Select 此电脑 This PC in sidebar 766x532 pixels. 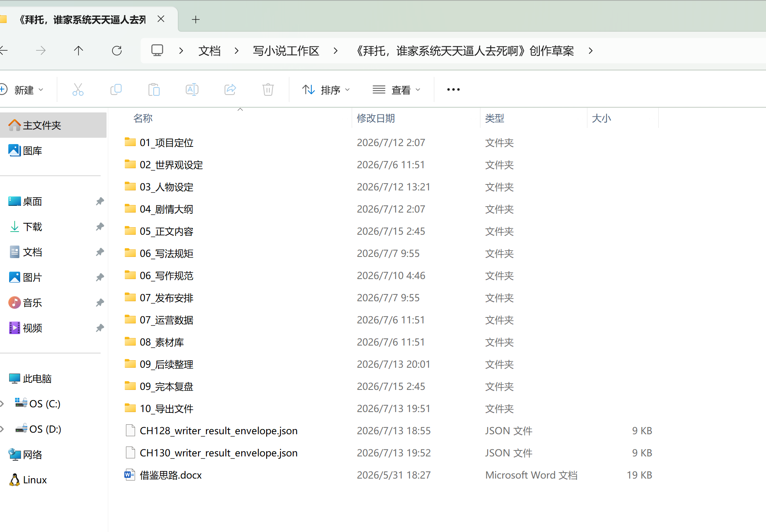[x=53, y=378]
